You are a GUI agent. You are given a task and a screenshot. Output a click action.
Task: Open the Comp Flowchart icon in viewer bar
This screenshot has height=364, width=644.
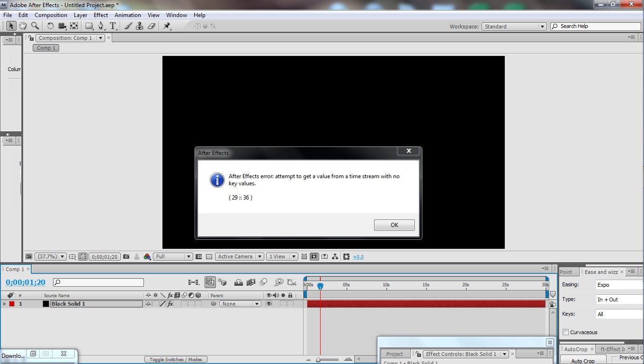coord(335,256)
